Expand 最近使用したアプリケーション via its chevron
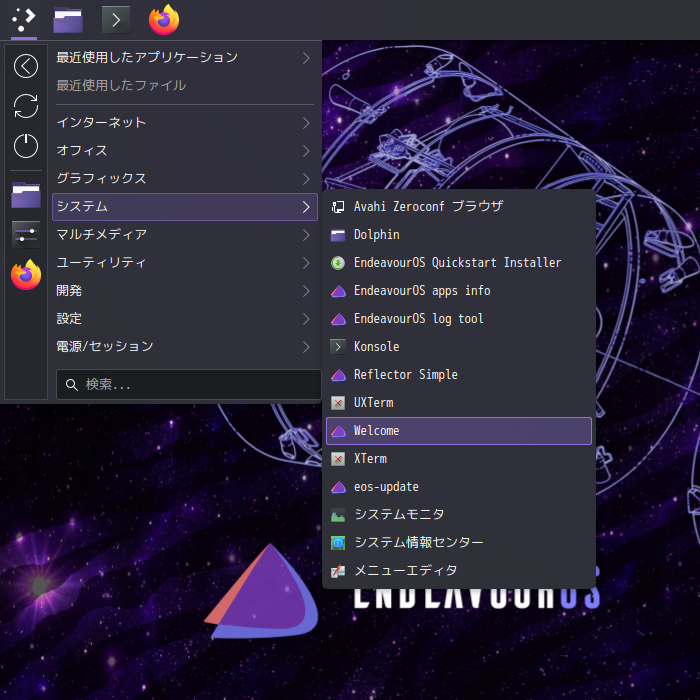Screen dimensions: 700x700 pos(306,58)
